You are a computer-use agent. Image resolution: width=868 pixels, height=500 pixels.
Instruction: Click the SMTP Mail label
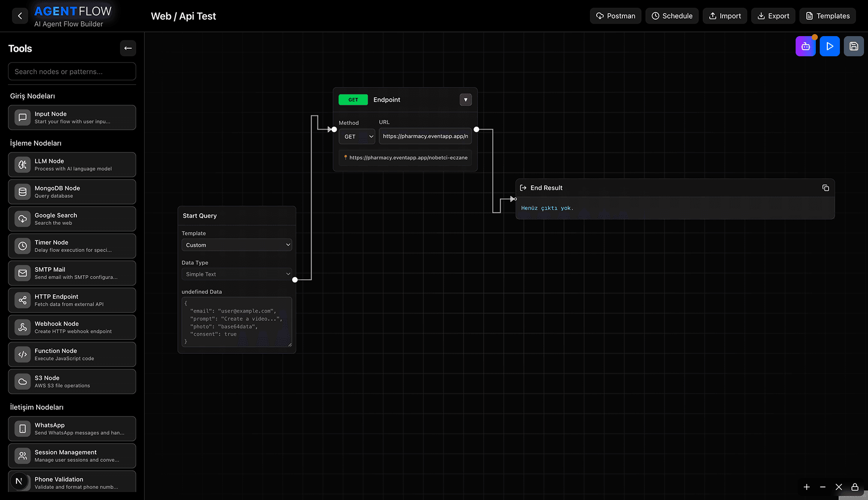coord(50,270)
